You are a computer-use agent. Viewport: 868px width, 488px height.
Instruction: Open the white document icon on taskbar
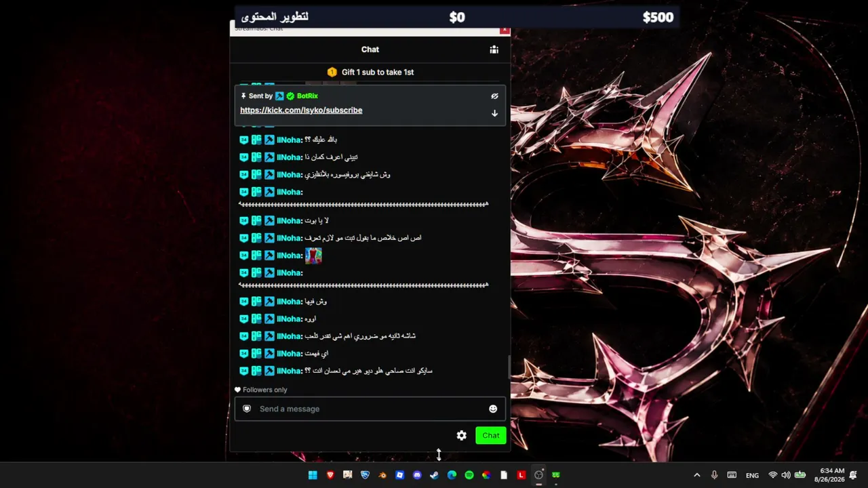pos(504,475)
